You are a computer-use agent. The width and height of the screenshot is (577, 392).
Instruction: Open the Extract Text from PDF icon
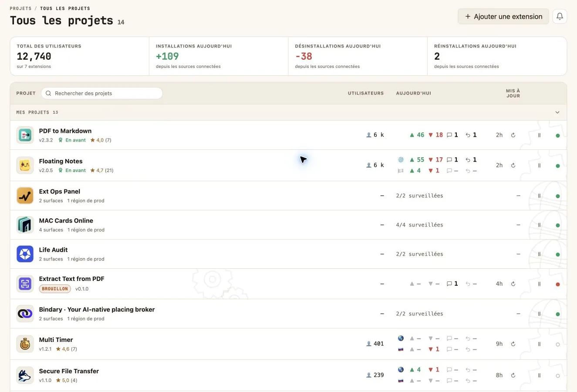point(25,284)
